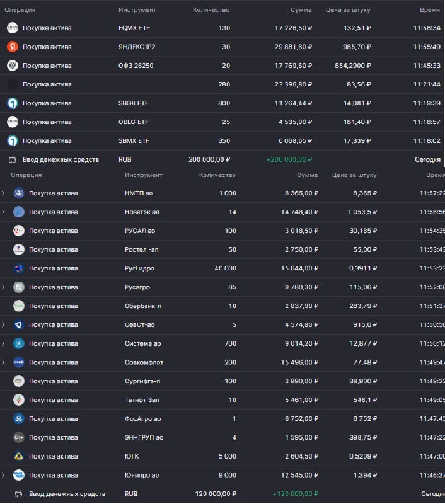This screenshot has height=504, width=445.
Task: Click the SBGB ETF fund logo icon
Action: coord(13,103)
